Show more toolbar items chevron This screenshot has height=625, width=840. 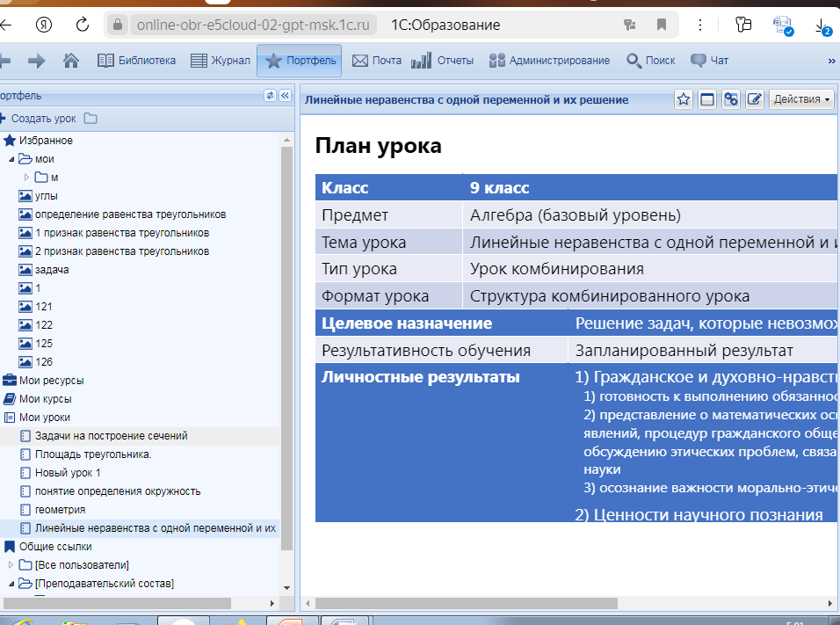click(x=831, y=62)
